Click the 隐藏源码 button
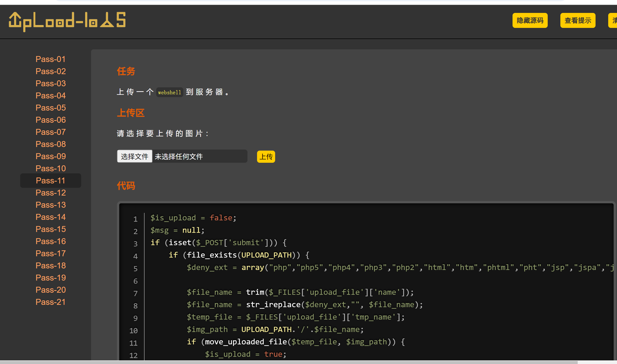617x364 pixels. point(530,20)
